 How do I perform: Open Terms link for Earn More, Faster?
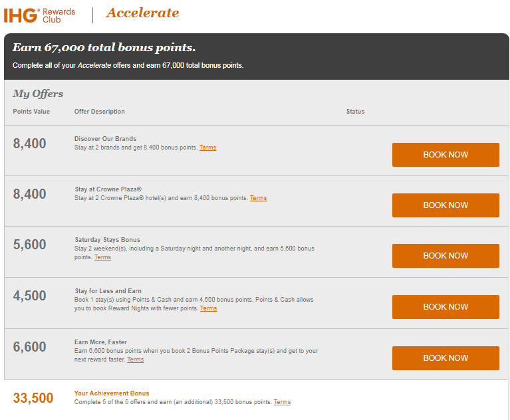coord(135,360)
